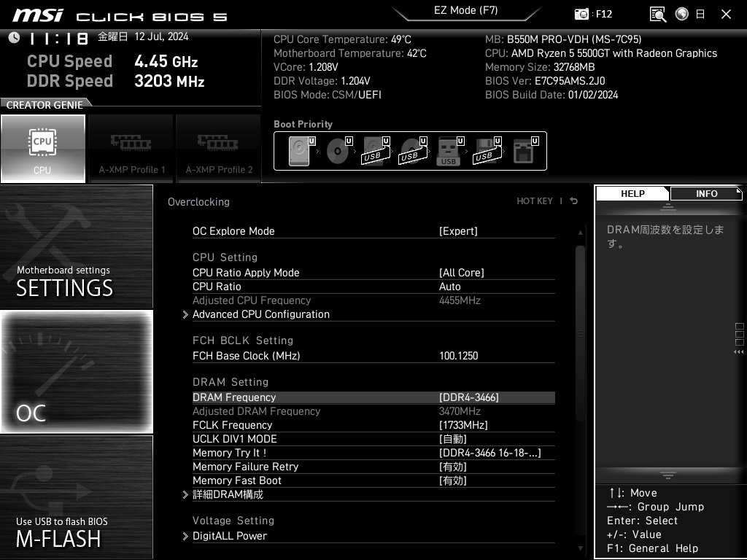Open HOT KEY list
Viewport: 747px width, 560px height.
(535, 201)
